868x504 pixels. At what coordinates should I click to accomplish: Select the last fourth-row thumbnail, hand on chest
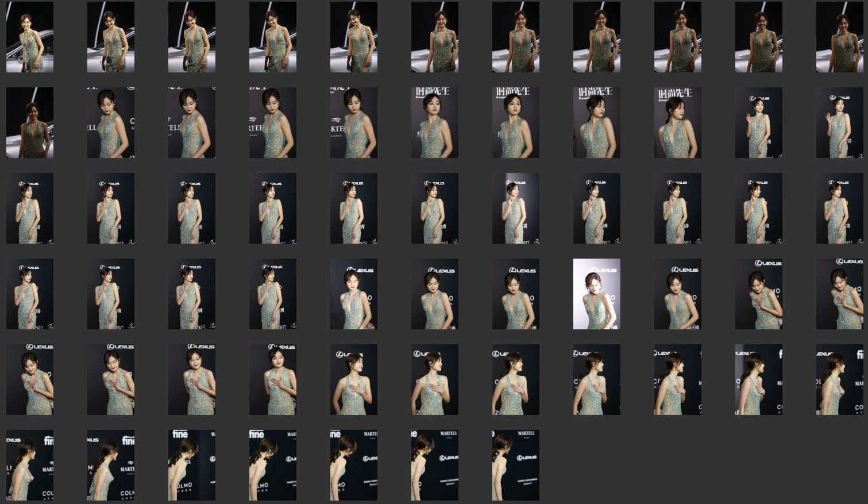[839, 294]
